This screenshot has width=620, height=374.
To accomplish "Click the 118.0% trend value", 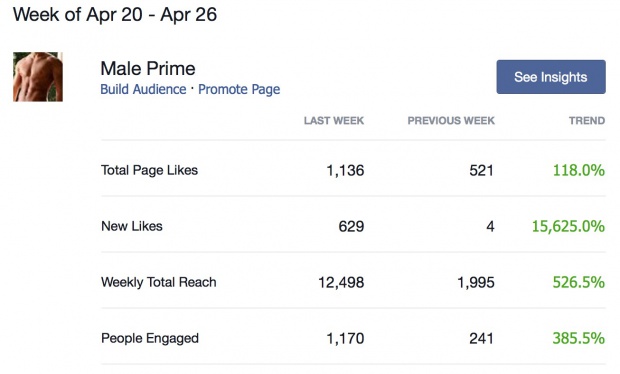I will (578, 170).
